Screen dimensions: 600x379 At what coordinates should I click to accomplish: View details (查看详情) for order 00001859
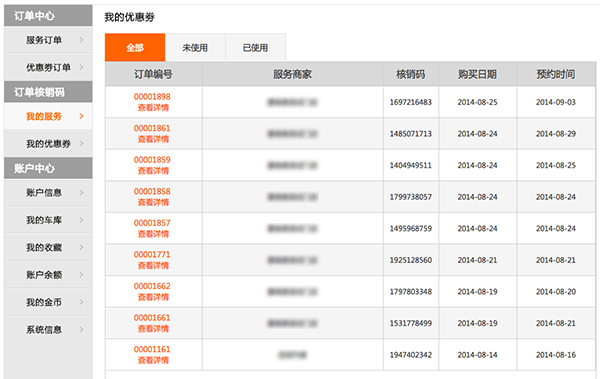coord(153,171)
